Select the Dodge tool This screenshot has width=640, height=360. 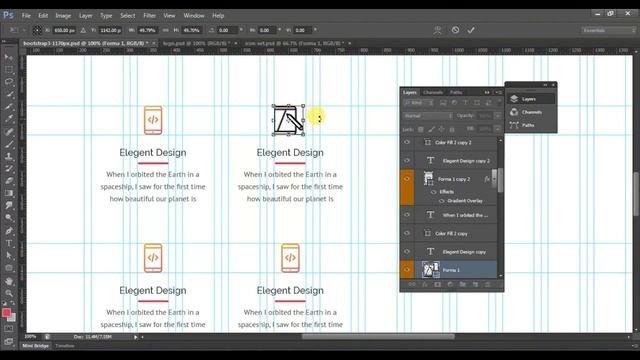pyautogui.click(x=9, y=218)
